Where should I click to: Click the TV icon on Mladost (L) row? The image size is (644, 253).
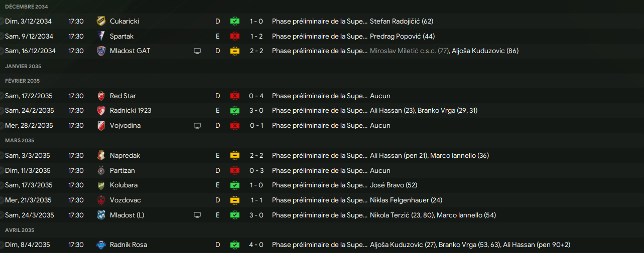click(197, 215)
